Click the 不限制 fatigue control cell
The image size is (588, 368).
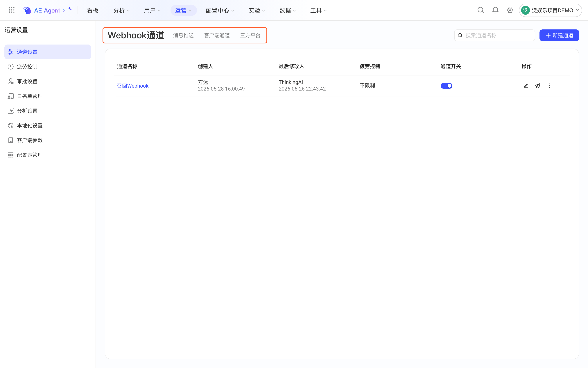click(x=367, y=85)
